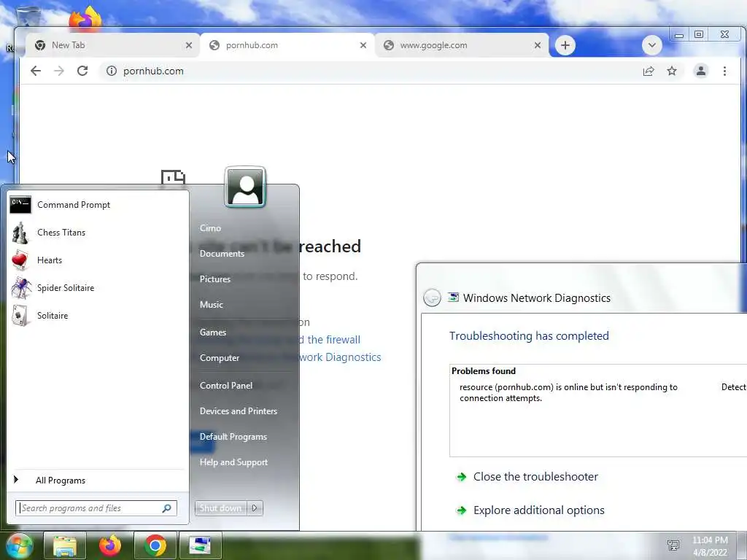Expand the tab search chevron
747x560 pixels.
coord(651,45)
